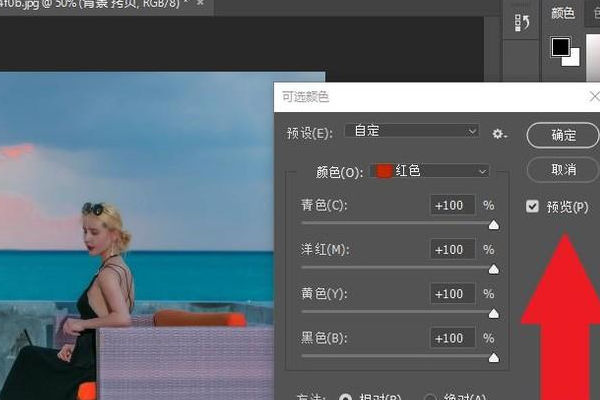Open the 预设(E) dropdown

coord(412,131)
